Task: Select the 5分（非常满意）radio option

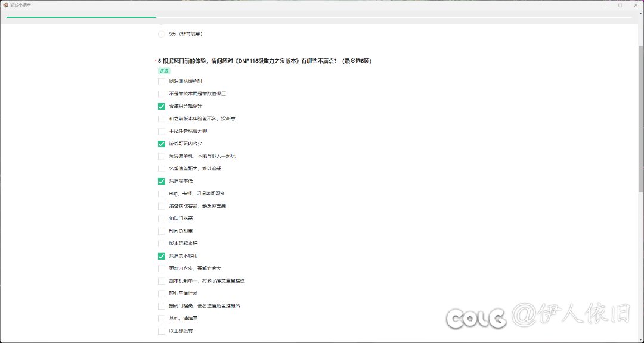Action: coord(162,34)
